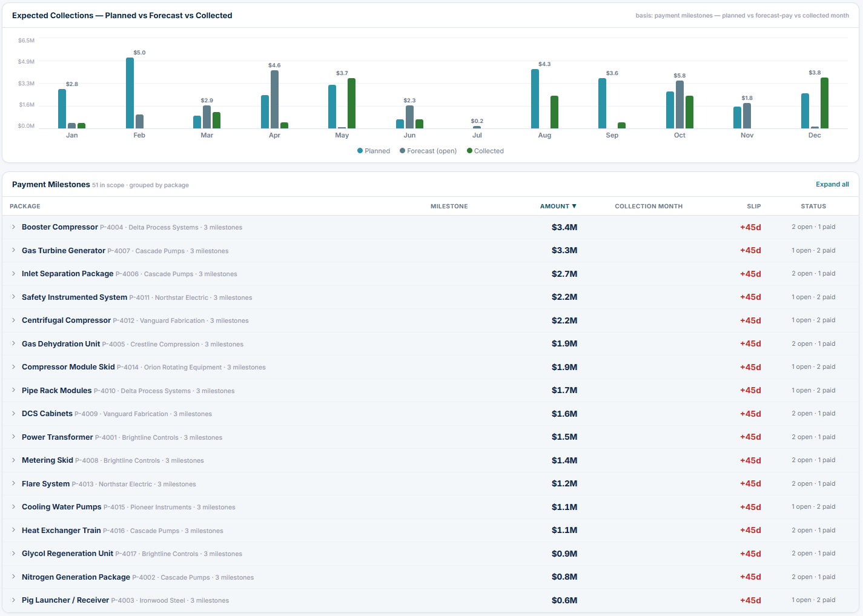This screenshot has height=616, width=863.
Task: Click the +45d slip for DCS Cabinets
Action: tap(750, 414)
